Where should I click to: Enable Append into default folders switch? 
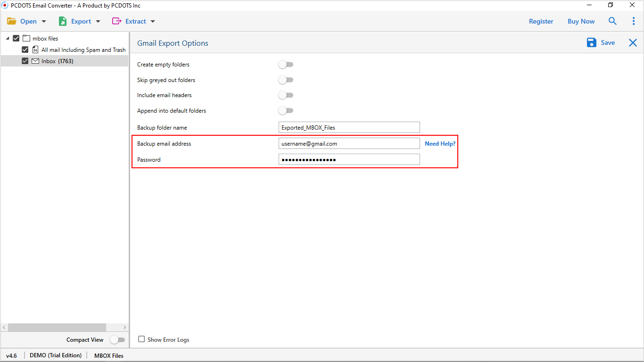click(286, 111)
